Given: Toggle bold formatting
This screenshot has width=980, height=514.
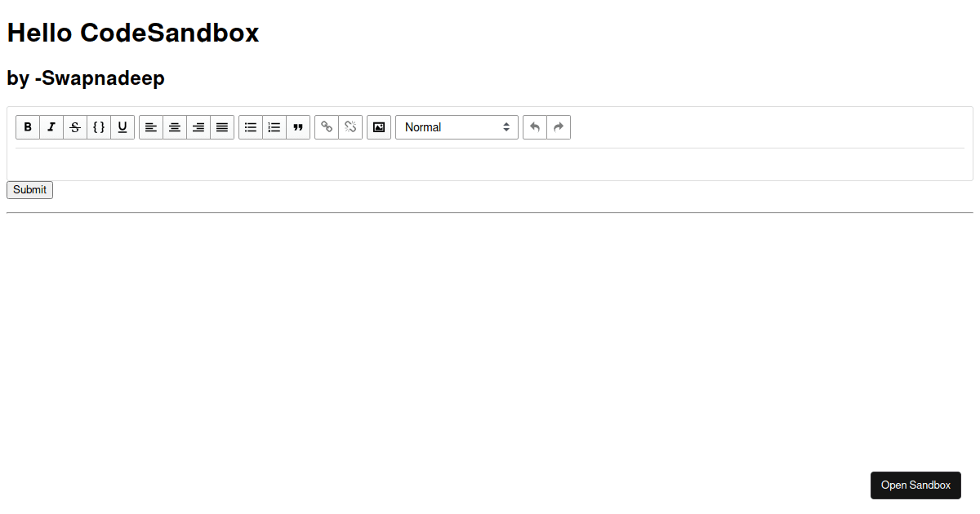Looking at the screenshot, I should [27, 127].
